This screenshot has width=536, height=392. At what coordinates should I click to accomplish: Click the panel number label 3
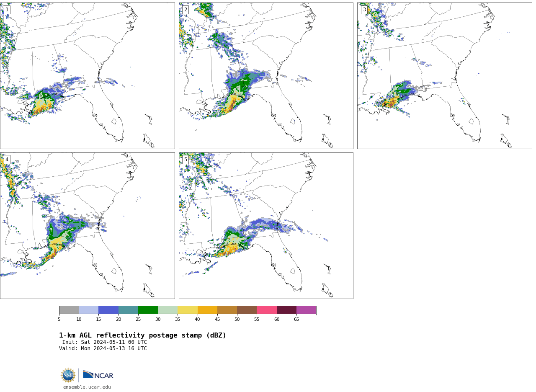pos(364,10)
